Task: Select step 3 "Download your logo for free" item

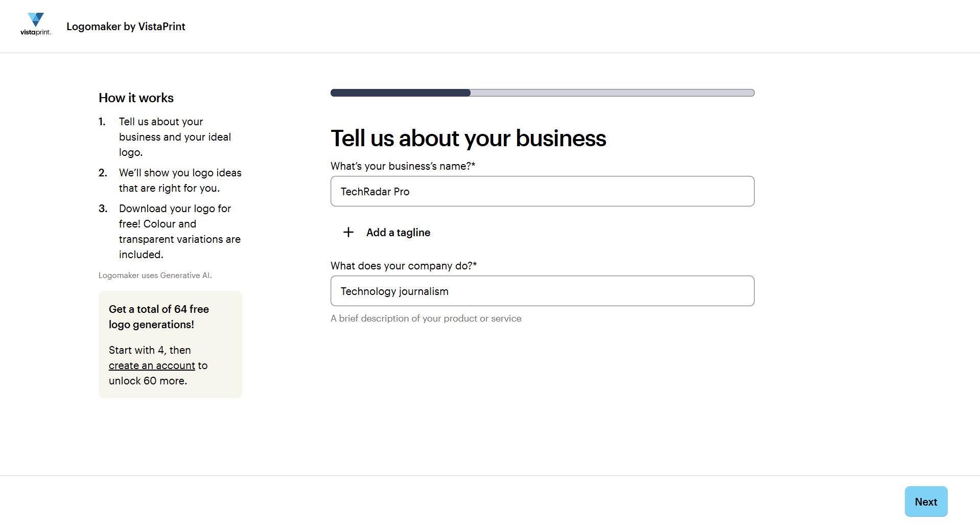Action: coord(179,232)
